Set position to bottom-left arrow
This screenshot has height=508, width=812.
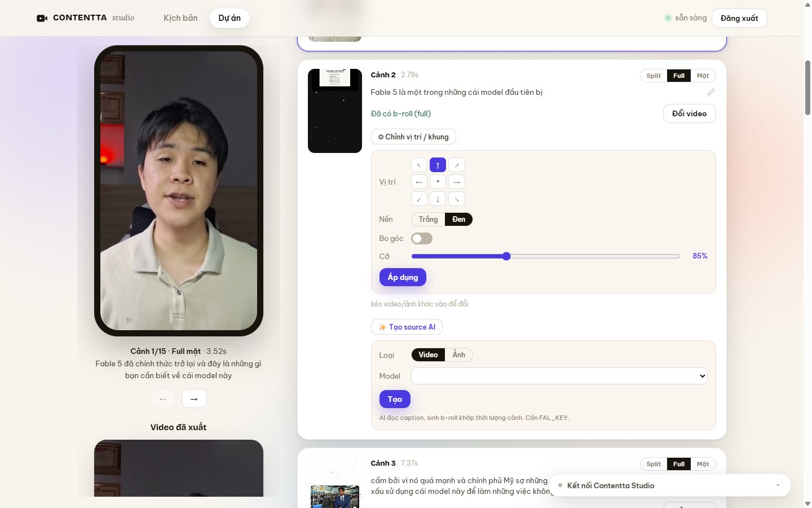[x=419, y=199]
